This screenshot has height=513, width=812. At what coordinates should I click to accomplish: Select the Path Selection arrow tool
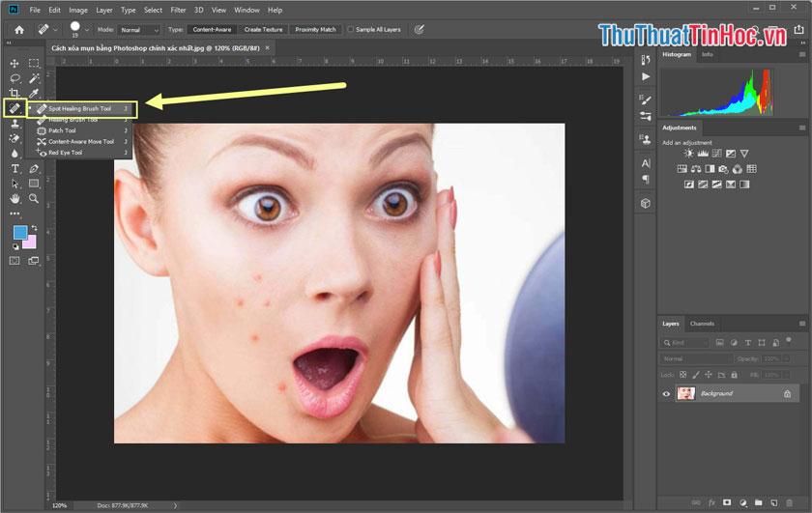click(14, 184)
